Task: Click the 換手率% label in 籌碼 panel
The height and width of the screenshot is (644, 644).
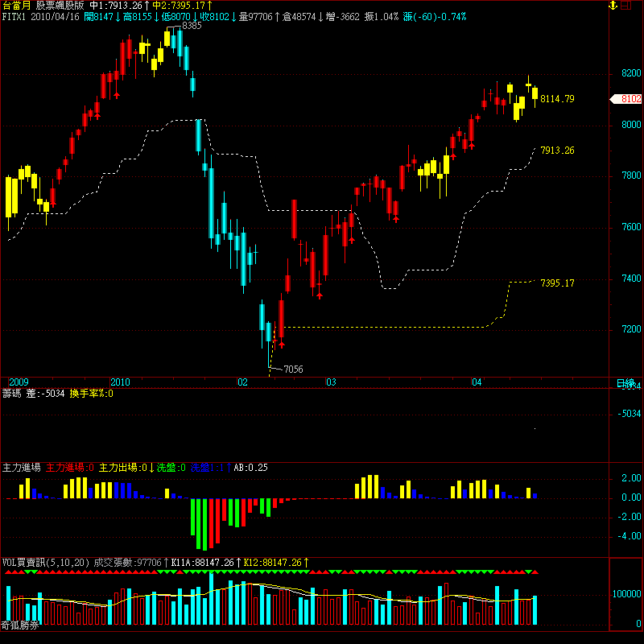Action: (x=89, y=394)
